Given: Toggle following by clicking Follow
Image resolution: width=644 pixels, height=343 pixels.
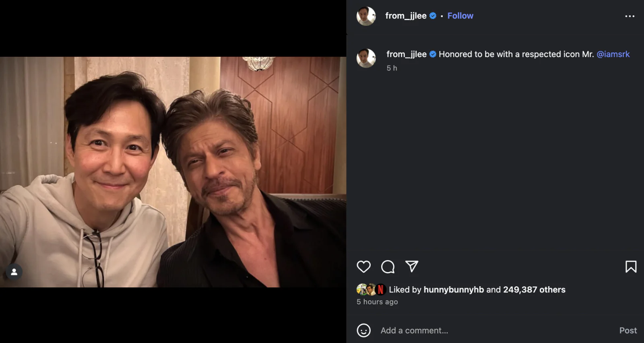Looking at the screenshot, I should pos(460,16).
